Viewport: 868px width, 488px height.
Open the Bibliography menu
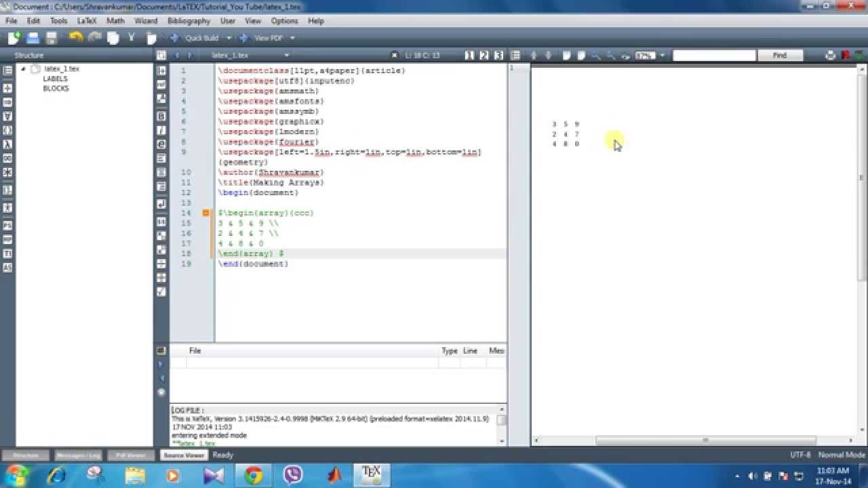(189, 21)
